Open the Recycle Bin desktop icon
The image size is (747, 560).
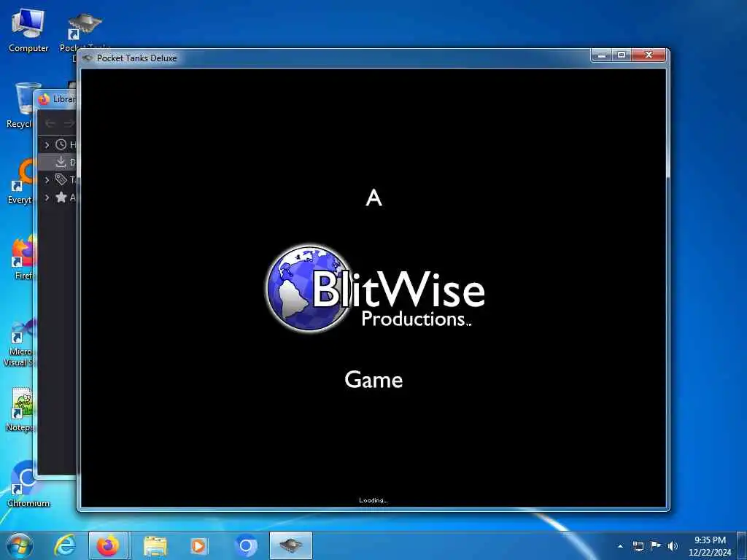pyautogui.click(x=20, y=105)
